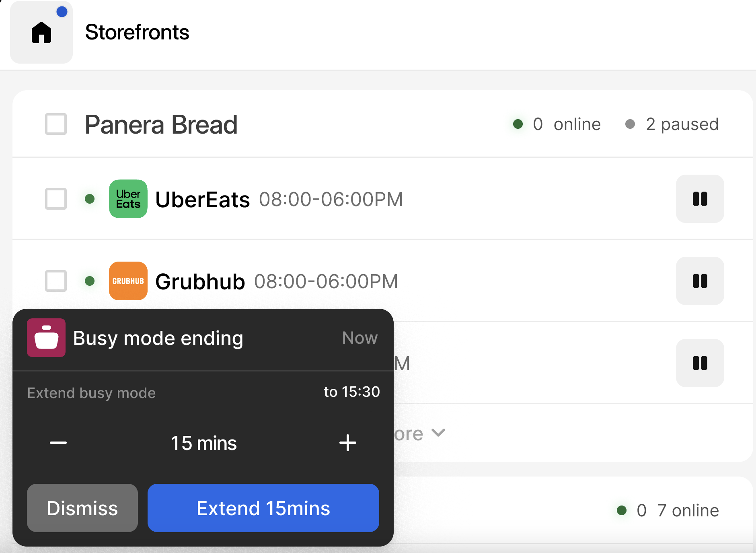Image resolution: width=756 pixels, height=553 pixels.
Task: Check the Panera Bread checkbox
Action: (56, 124)
